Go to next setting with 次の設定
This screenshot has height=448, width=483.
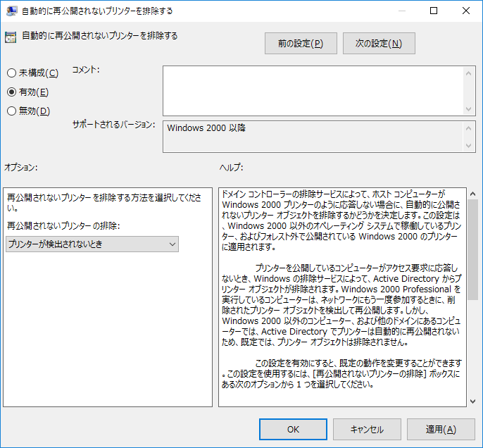(x=379, y=44)
